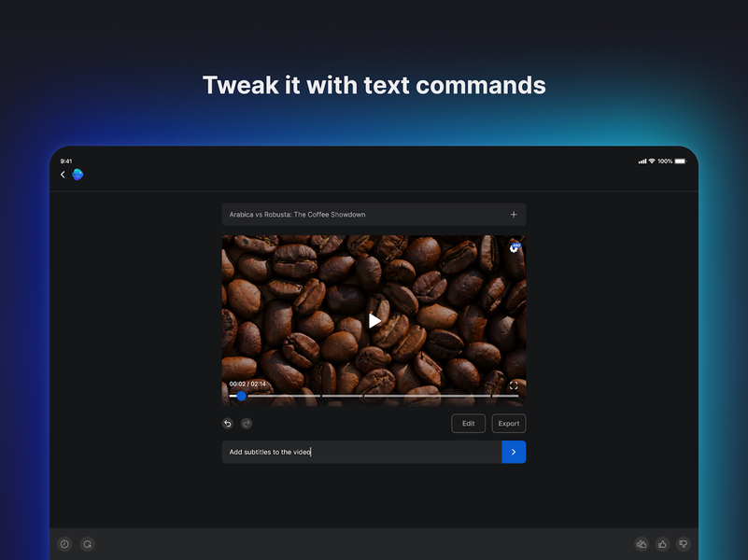Give the response a thumbs down
Screen dimensions: 748x560
click(x=683, y=544)
